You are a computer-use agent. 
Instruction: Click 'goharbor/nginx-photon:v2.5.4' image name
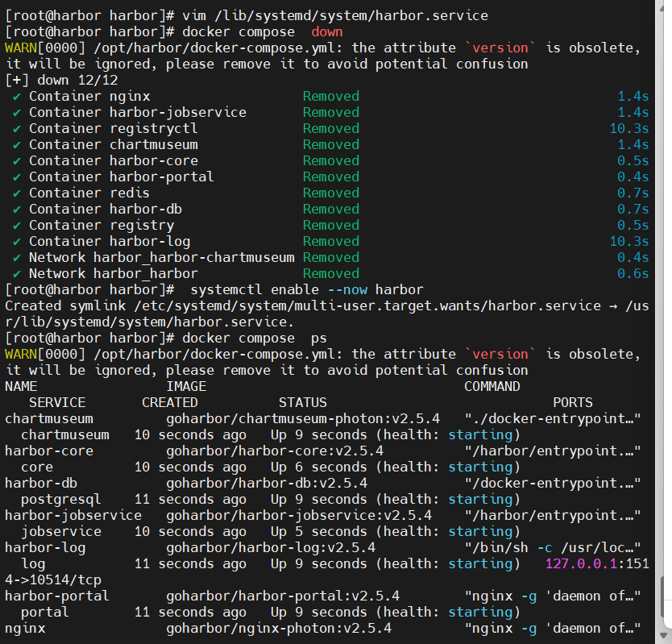pyautogui.click(x=279, y=628)
